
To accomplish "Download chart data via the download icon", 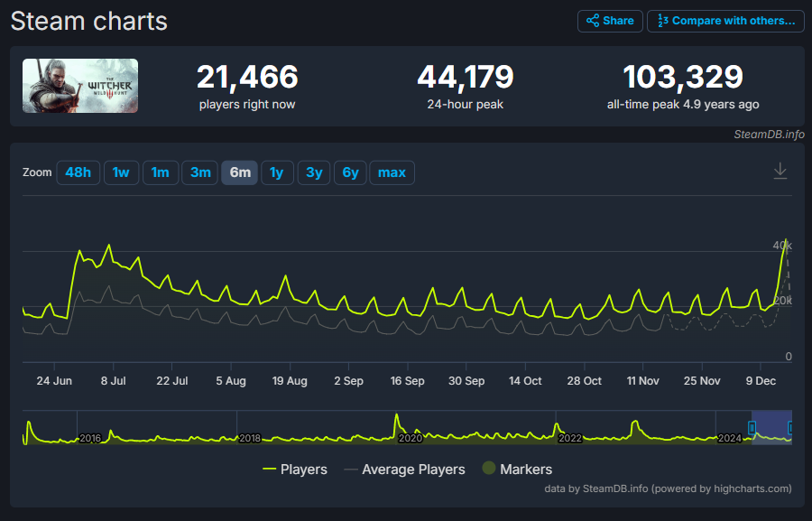I will tap(780, 171).
